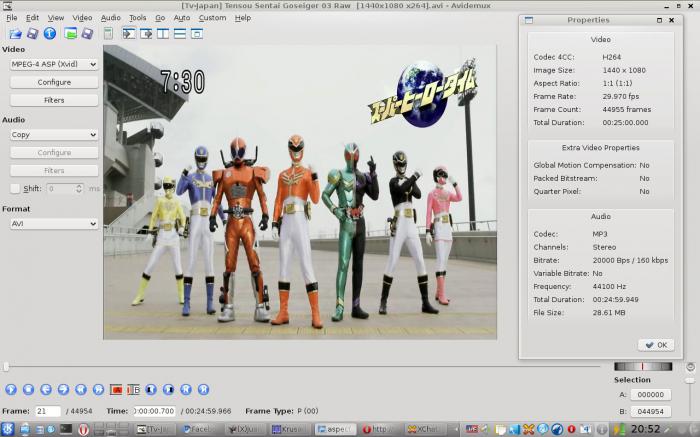This screenshot has width=700, height=437.
Task: Click the vertical volume slider at right
Action: 690,380
